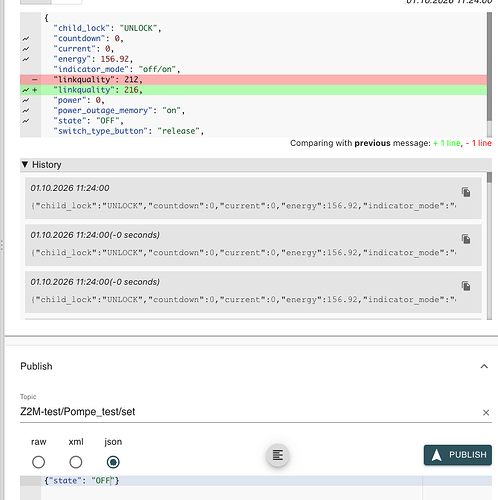
Task: Click the History list scrollbar
Action: (x=489, y=177)
